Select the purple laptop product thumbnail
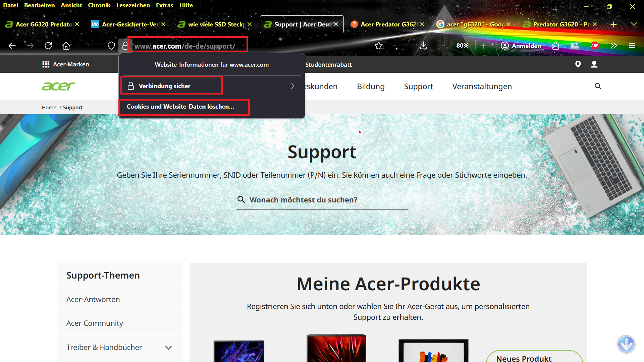 (x=239, y=351)
